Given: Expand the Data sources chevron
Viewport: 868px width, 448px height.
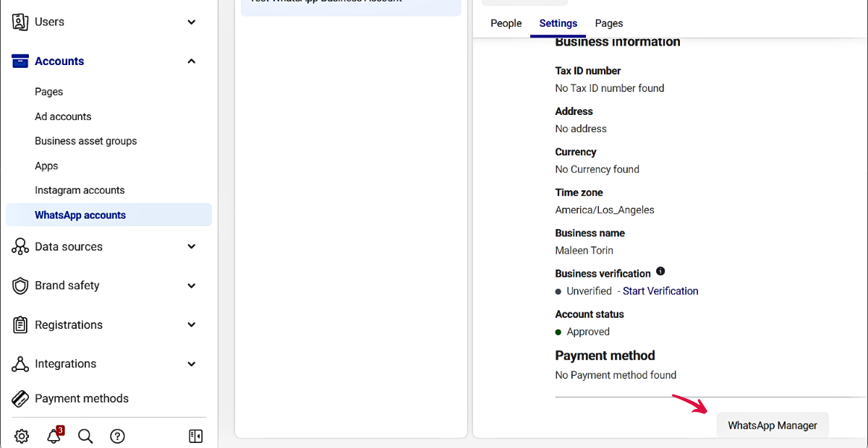Looking at the screenshot, I should click(x=192, y=246).
